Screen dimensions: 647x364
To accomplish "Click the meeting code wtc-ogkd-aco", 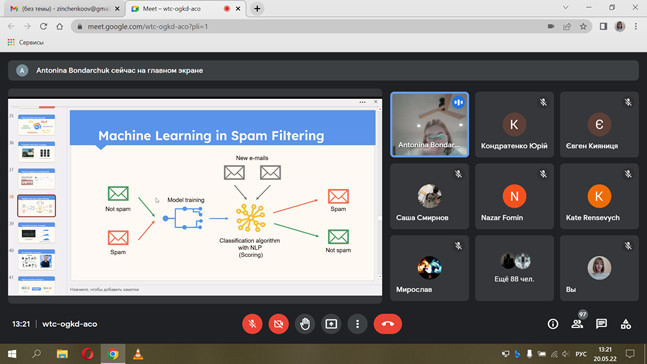I will [70, 324].
